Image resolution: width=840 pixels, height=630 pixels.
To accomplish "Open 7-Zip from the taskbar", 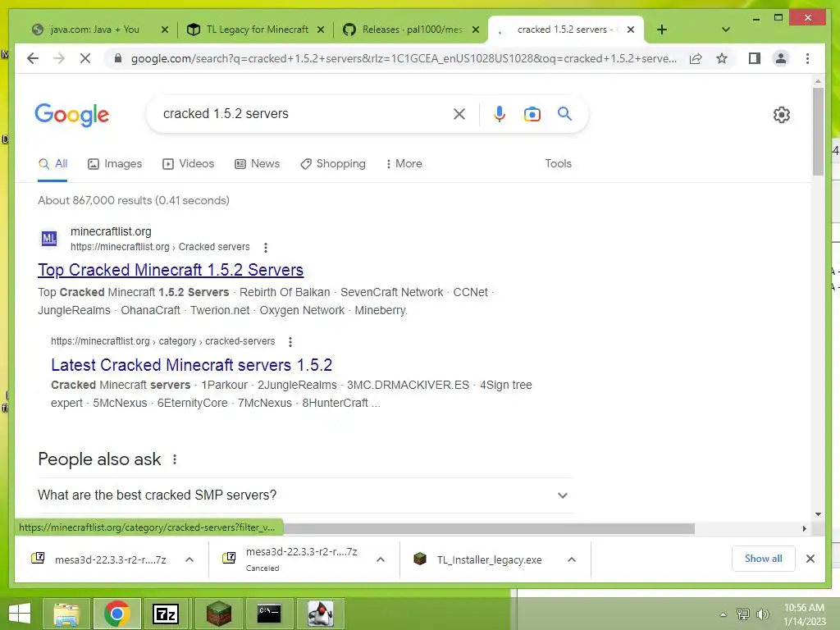I will click(166, 614).
